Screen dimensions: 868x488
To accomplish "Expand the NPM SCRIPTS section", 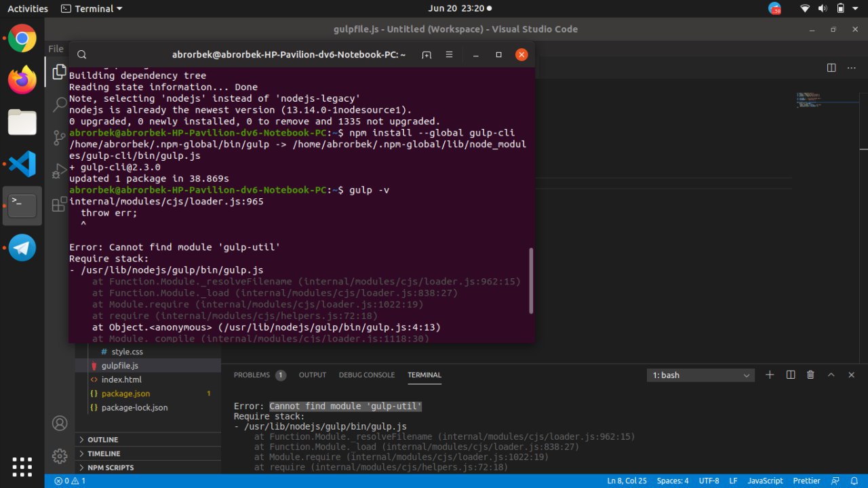I will point(148,468).
